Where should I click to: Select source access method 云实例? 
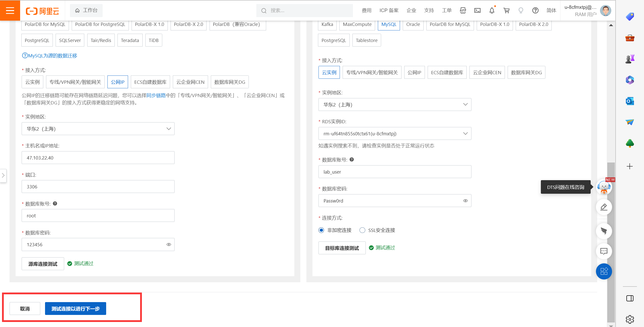point(32,82)
